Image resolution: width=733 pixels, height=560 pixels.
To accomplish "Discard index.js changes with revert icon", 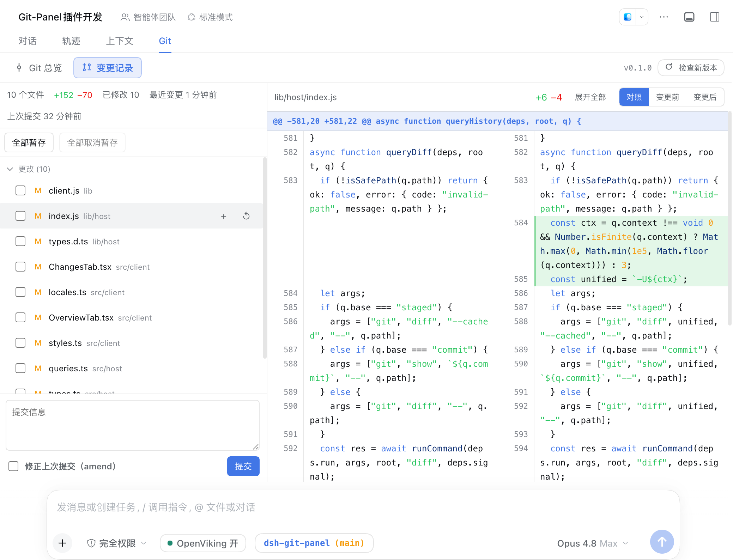I will 246,216.
